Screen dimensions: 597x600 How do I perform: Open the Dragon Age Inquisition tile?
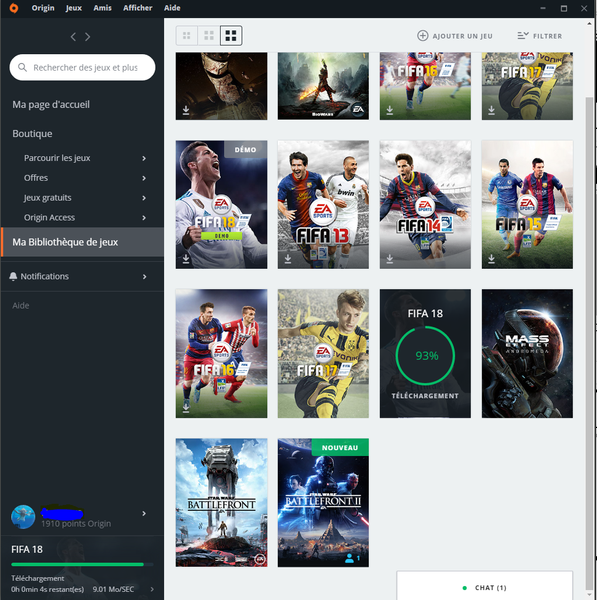click(x=323, y=86)
